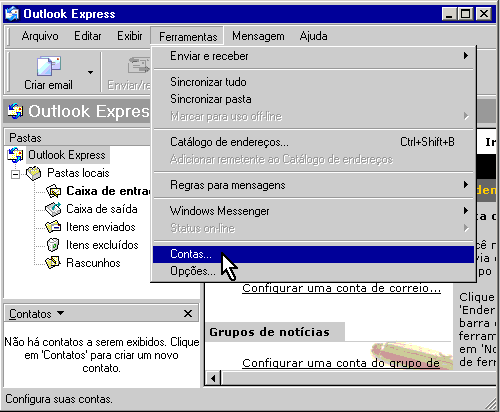Open the Arquivo menu

coord(40,36)
